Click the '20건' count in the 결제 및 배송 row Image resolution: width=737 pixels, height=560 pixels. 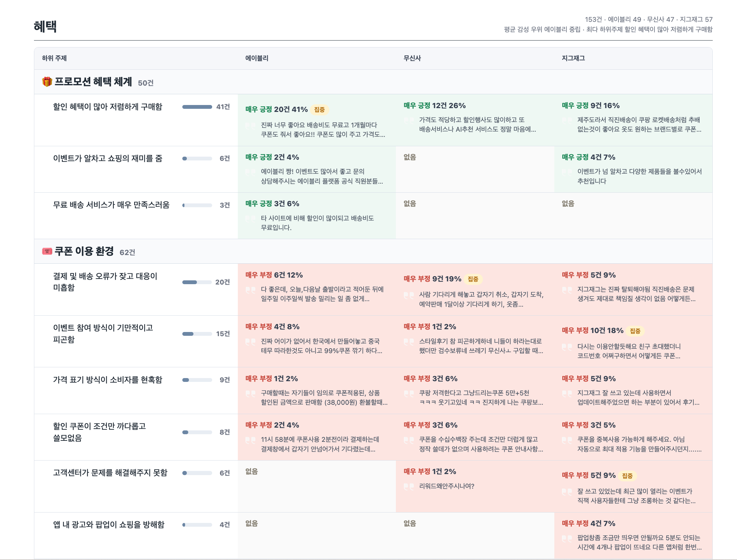223,282
